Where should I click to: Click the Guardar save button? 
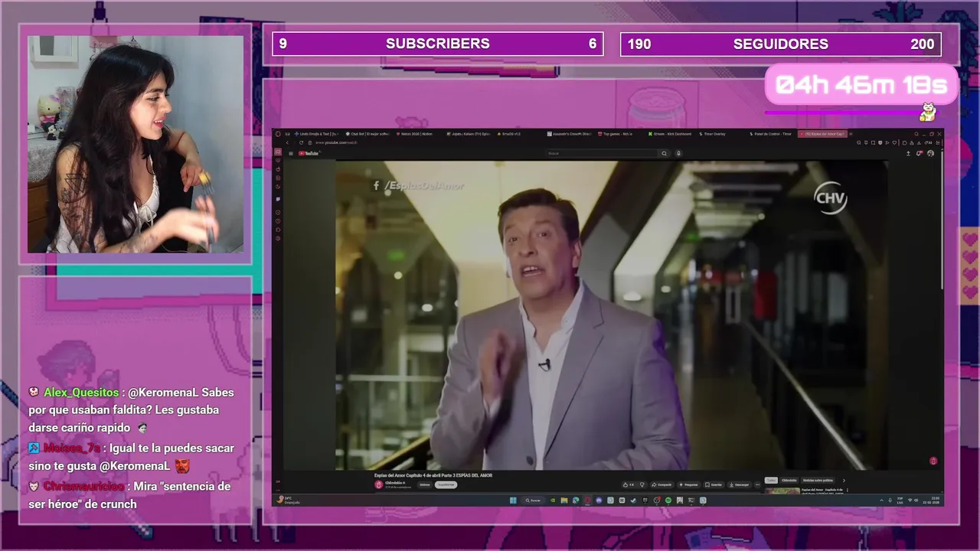click(x=714, y=484)
